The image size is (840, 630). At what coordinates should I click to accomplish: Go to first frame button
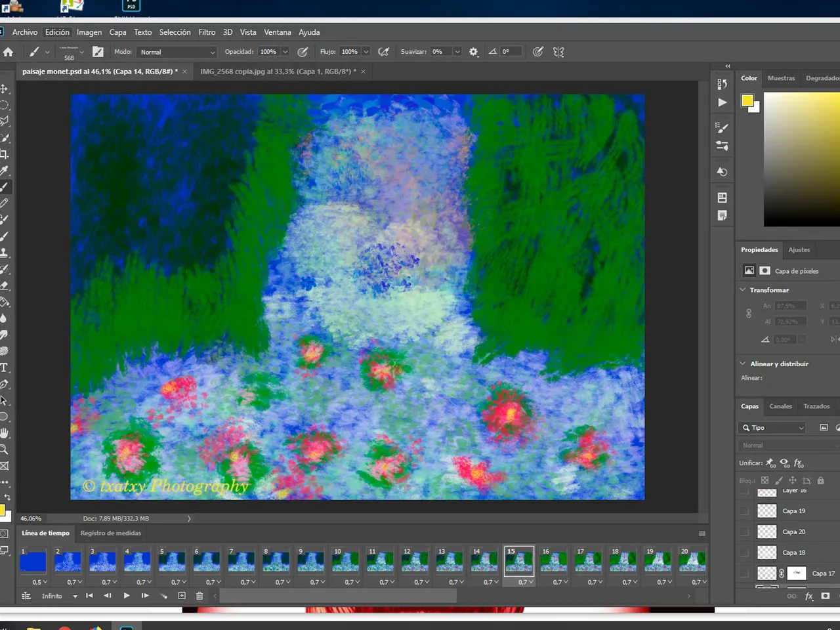pos(89,596)
